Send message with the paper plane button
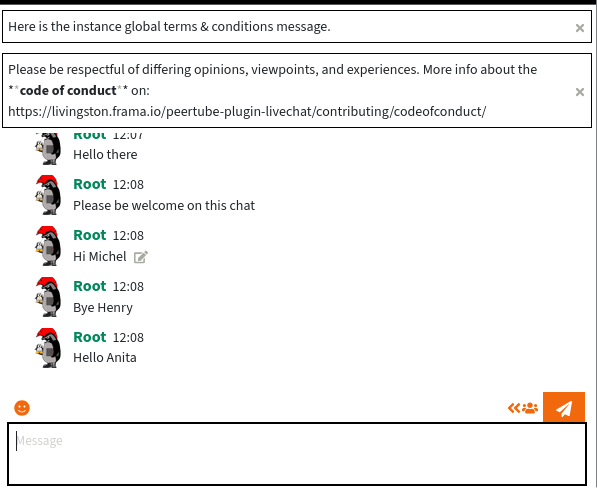The height and width of the screenshot is (493, 597). click(563, 407)
